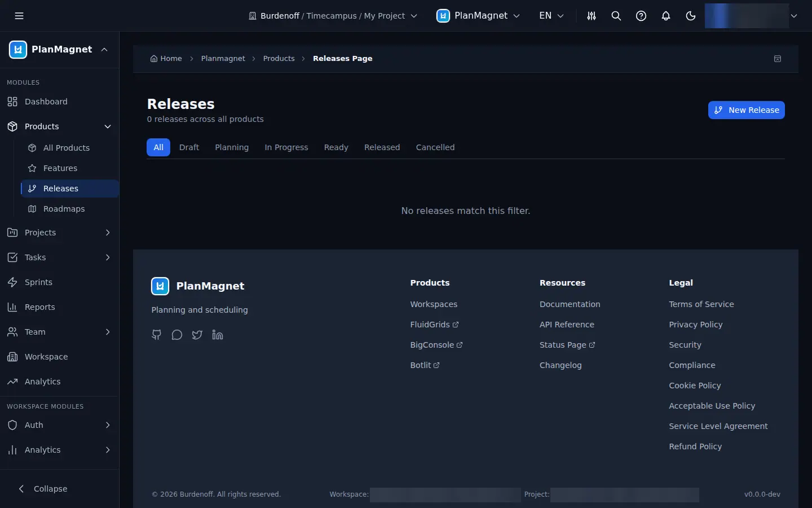The width and height of the screenshot is (812, 508).
Task: Open the user account dropdown
Action: tap(752, 16)
